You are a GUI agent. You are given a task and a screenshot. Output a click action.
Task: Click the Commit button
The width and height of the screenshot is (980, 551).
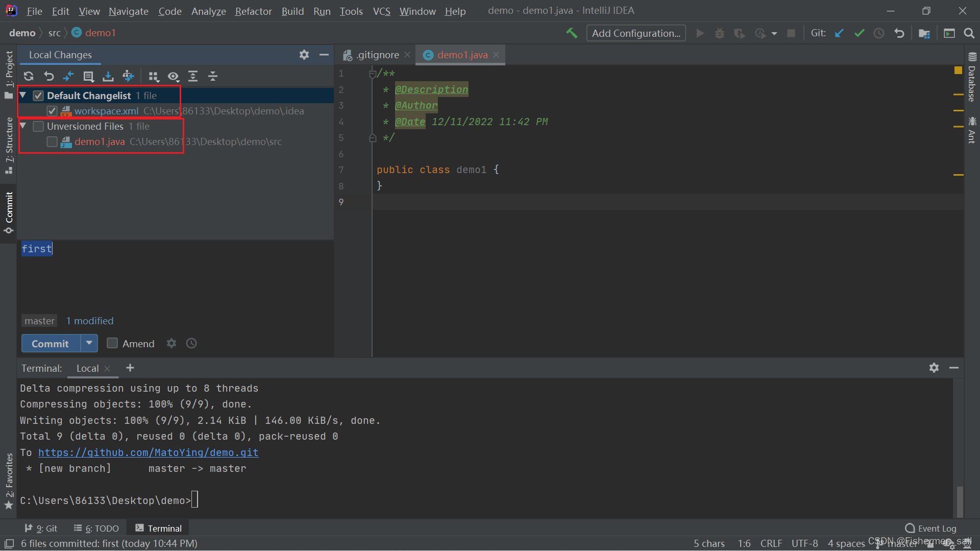51,343
